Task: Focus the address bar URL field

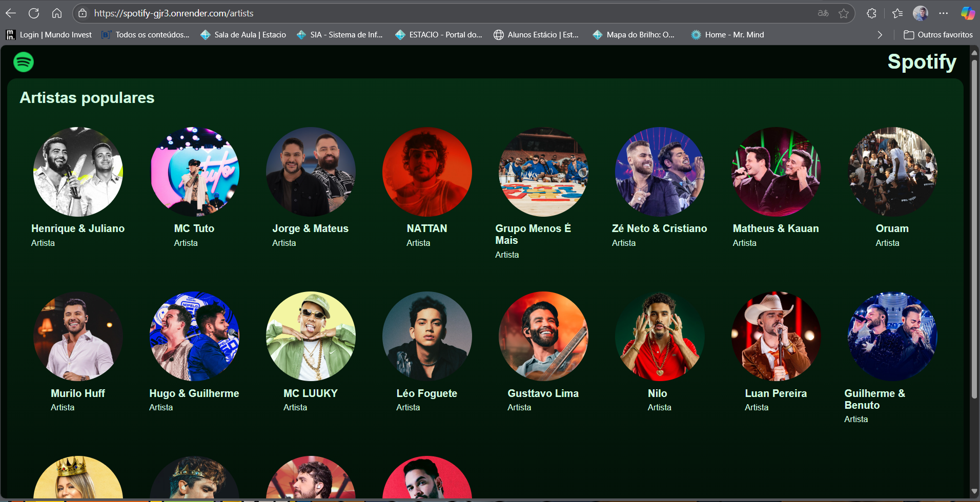Action: 410,13
